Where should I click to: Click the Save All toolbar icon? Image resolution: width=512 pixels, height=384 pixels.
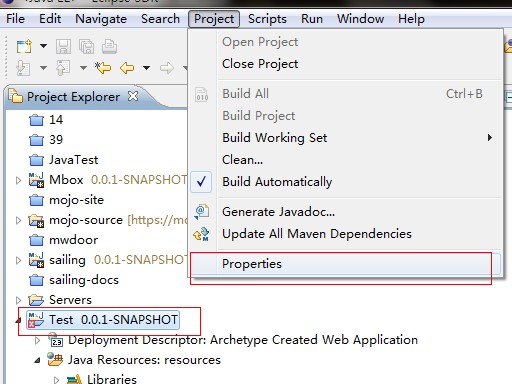point(86,46)
